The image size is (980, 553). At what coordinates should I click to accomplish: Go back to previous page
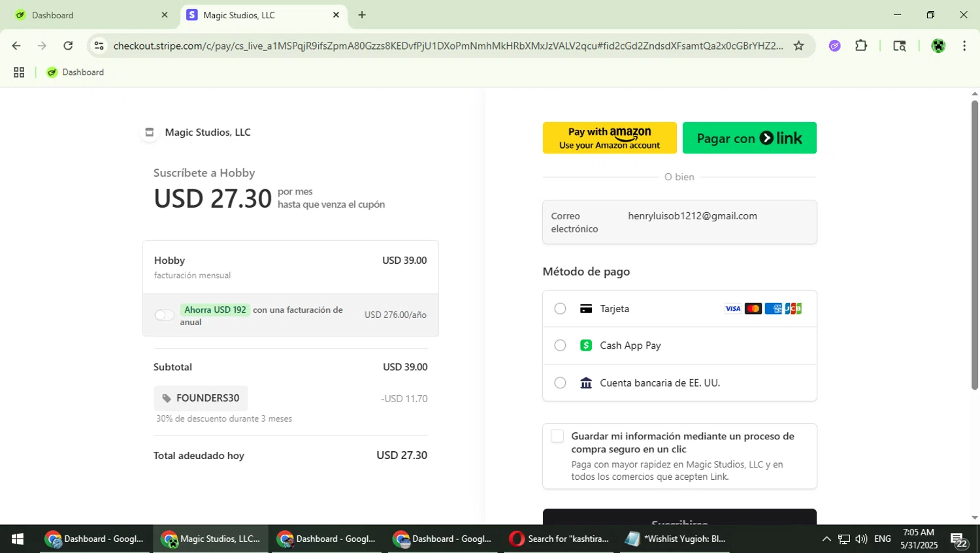16,46
